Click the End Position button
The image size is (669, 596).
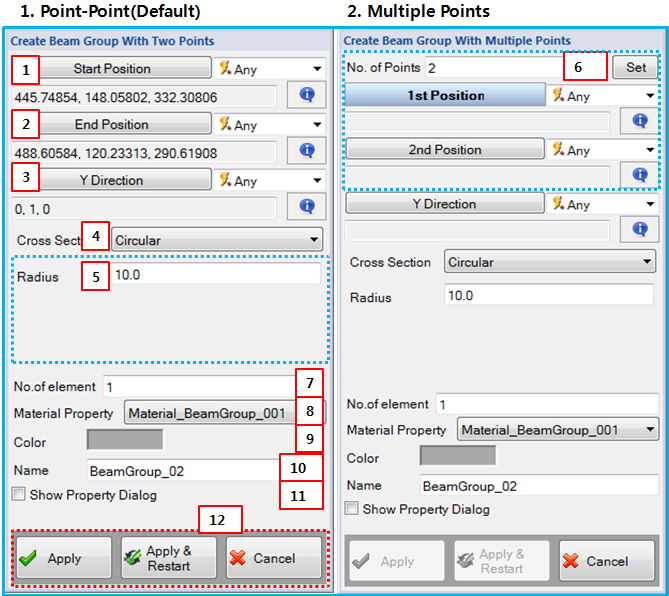[x=112, y=124]
